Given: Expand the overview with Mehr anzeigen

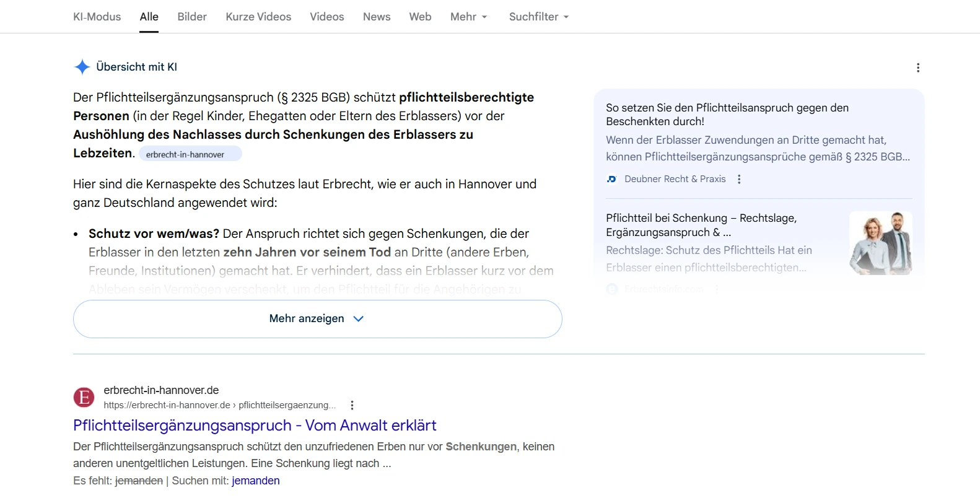Looking at the screenshot, I should click(x=317, y=318).
